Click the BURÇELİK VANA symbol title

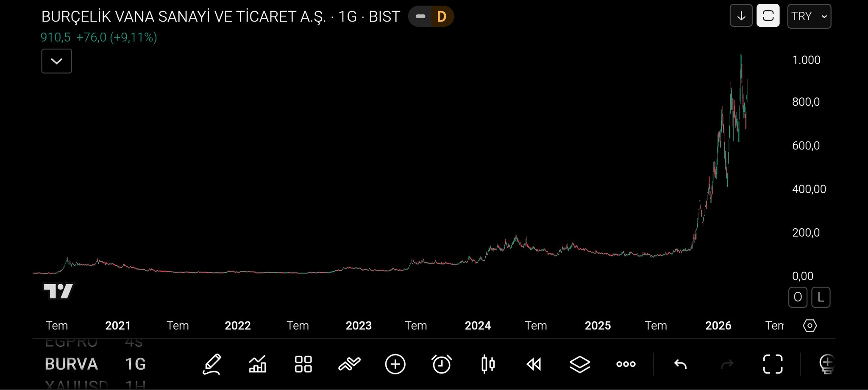[184, 17]
